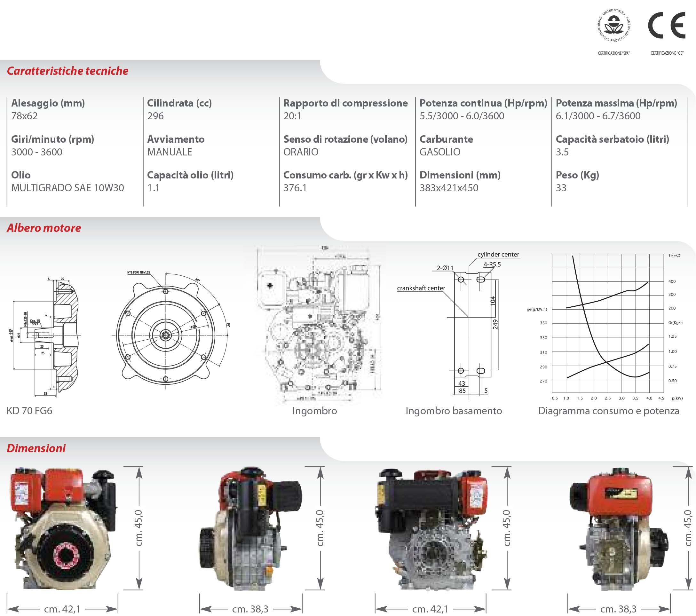
Task: Click the 'Giri/minuto (rpm)' label
Action: (53, 139)
